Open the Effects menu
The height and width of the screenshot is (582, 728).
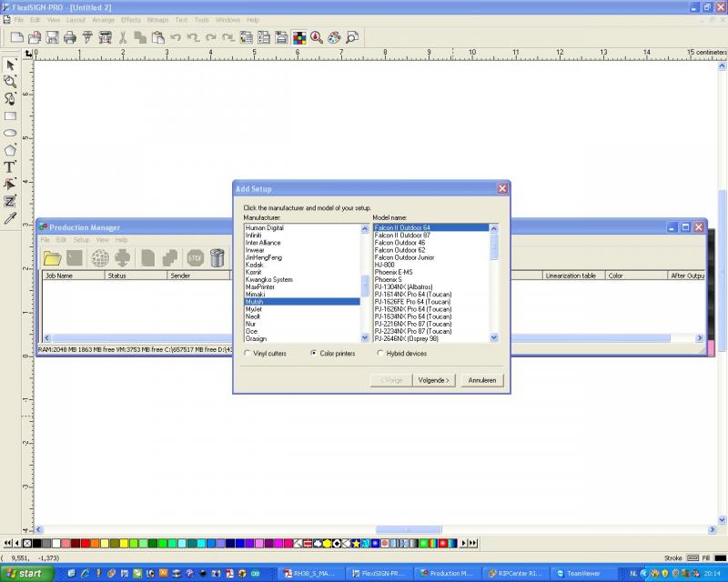131,20
